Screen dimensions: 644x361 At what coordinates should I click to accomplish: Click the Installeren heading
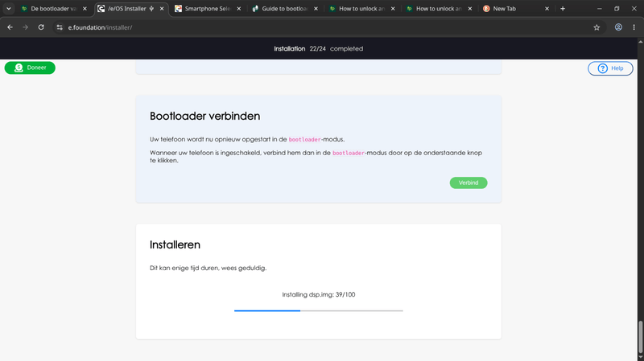pyautogui.click(x=175, y=245)
